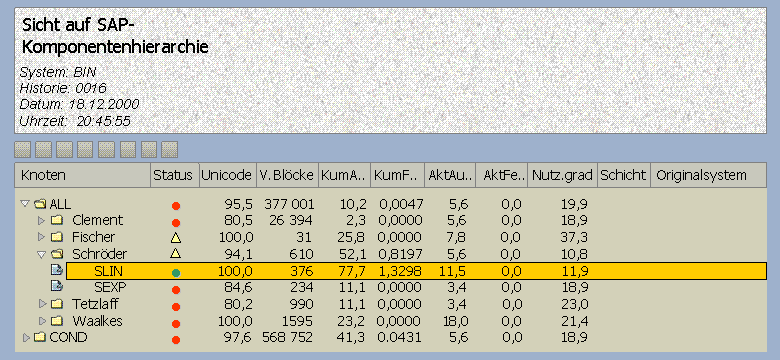The image size is (780, 360).
Task: Expand the Clement folder
Action: click(x=42, y=220)
